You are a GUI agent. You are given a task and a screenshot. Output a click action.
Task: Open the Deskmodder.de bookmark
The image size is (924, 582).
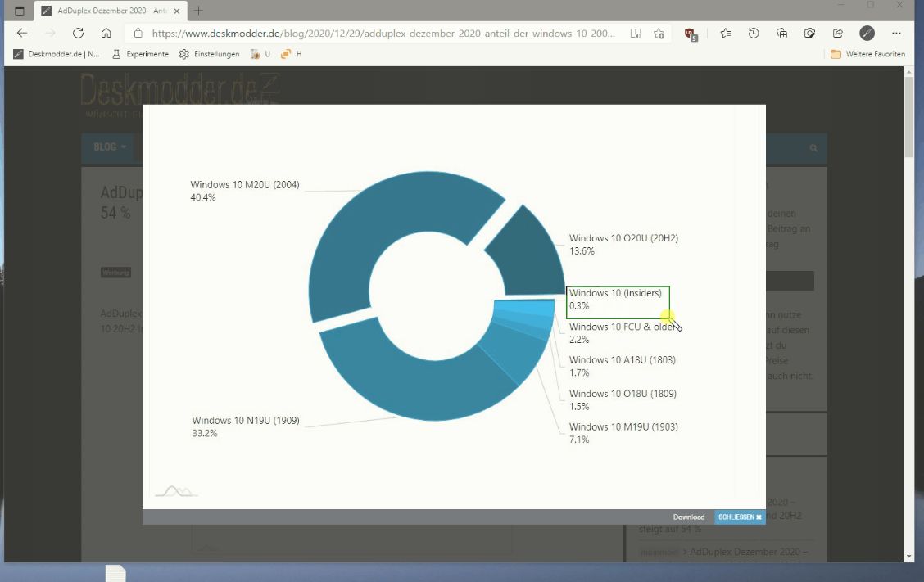[56, 54]
